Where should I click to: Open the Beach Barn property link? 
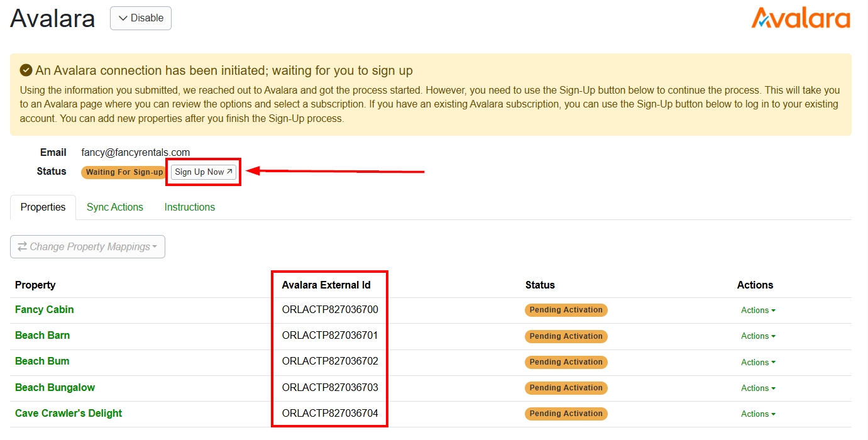coord(43,336)
